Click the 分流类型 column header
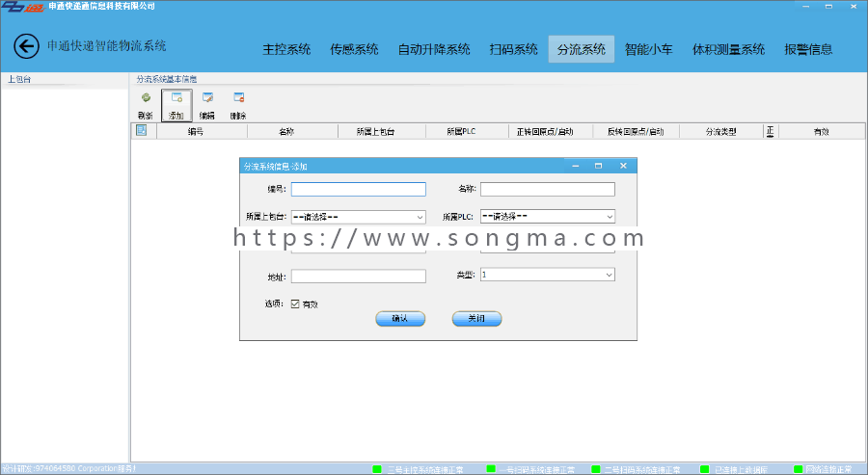 pos(720,132)
